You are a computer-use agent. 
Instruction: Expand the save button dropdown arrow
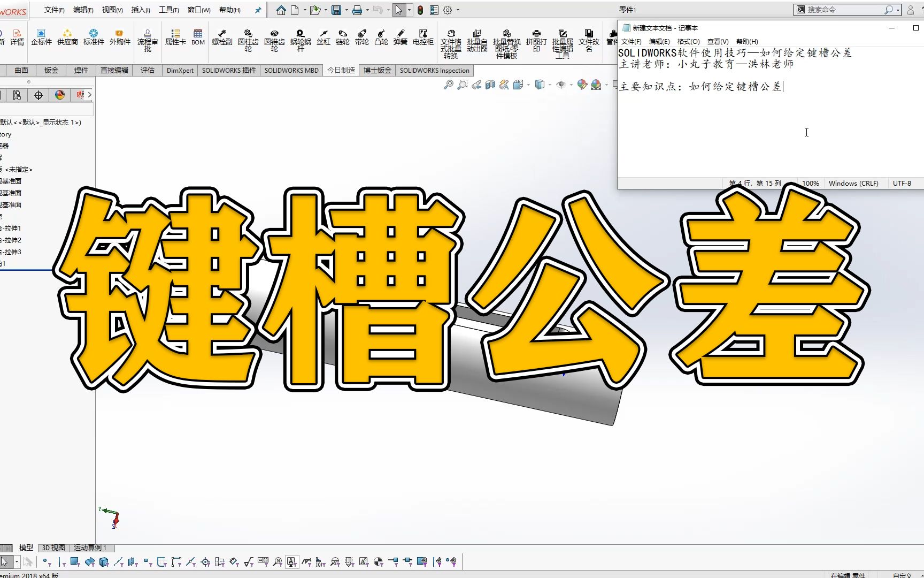(x=345, y=10)
